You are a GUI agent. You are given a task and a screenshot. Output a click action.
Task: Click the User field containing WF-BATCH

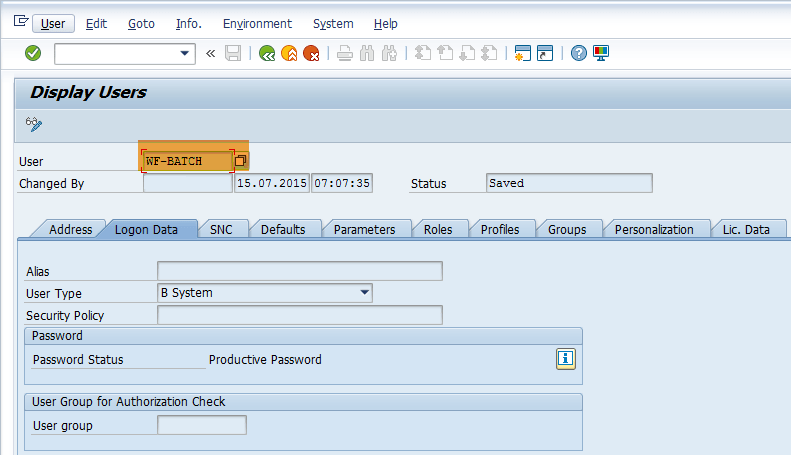(x=188, y=161)
